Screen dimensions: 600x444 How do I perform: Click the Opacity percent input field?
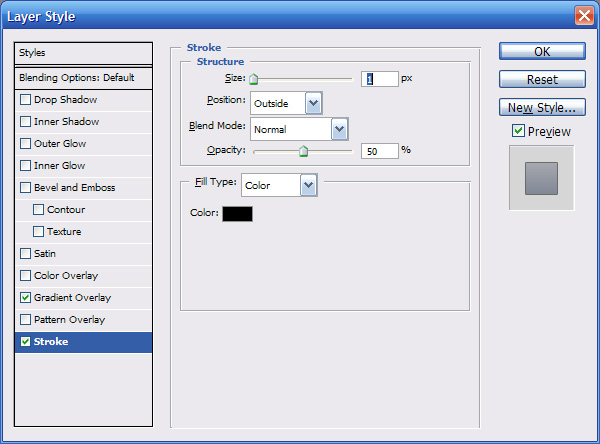(380, 151)
